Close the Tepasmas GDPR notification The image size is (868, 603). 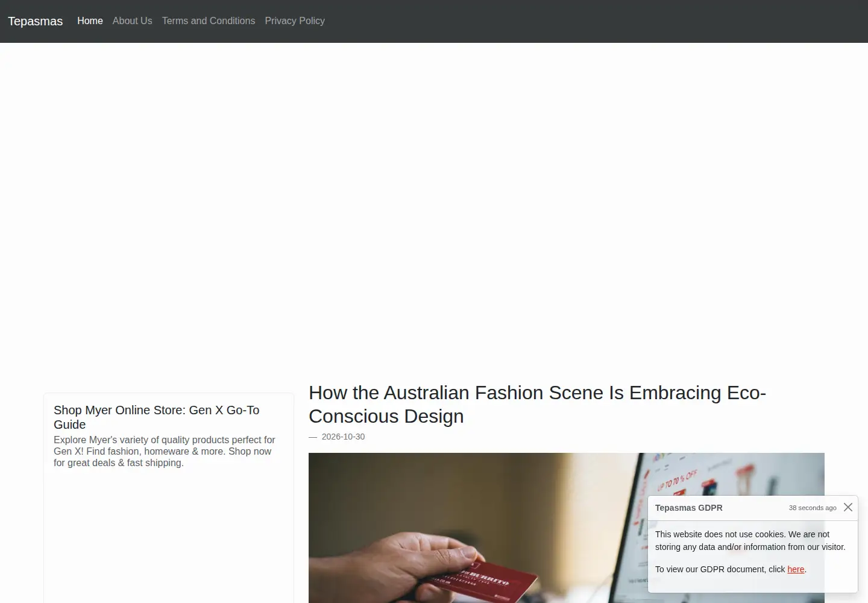click(848, 507)
